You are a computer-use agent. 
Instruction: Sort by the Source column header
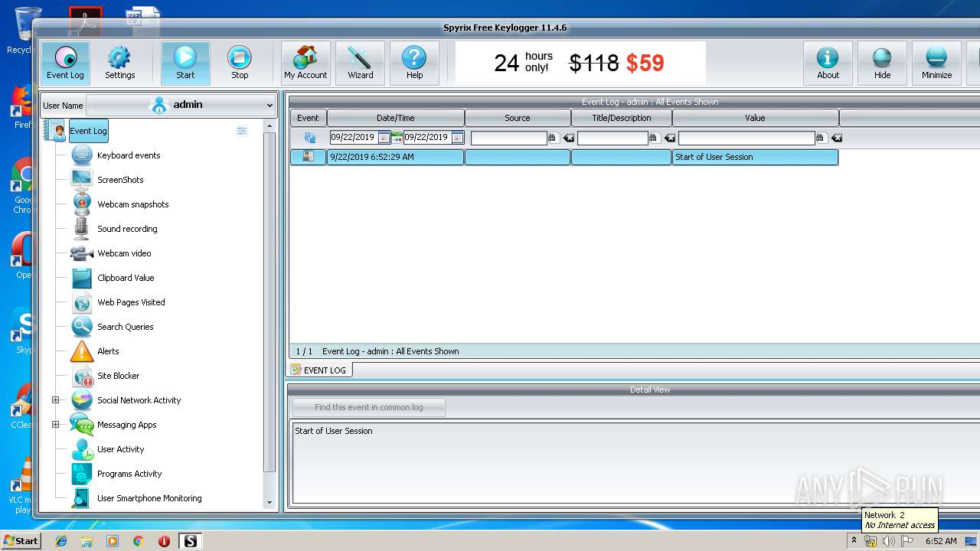(x=518, y=118)
